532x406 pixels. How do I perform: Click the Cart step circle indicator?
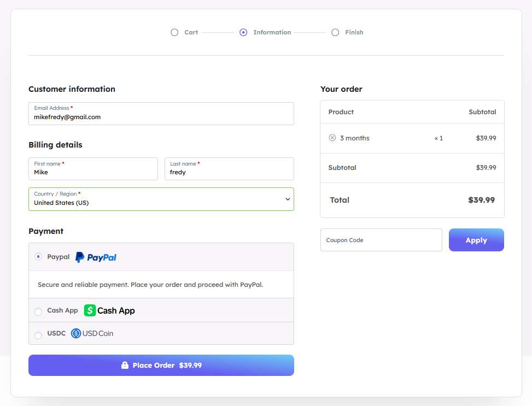[x=174, y=32]
